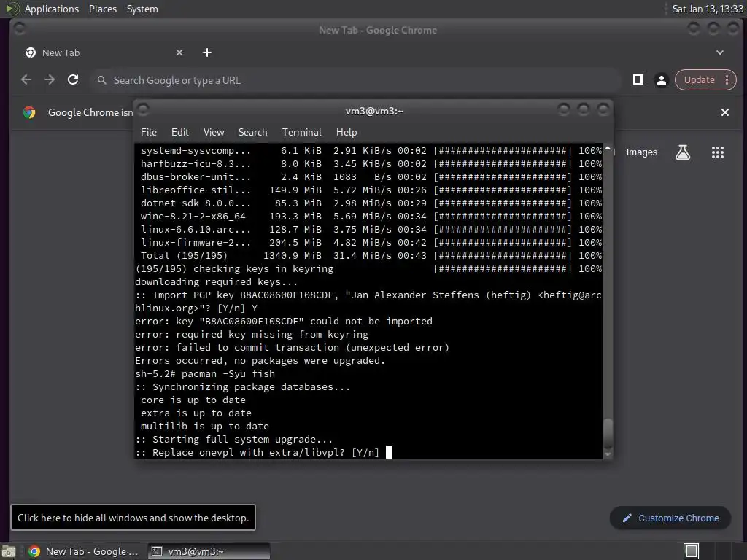Image resolution: width=747 pixels, height=560 pixels.
Task: Click terminal scrollbar up arrow
Action: (608, 148)
